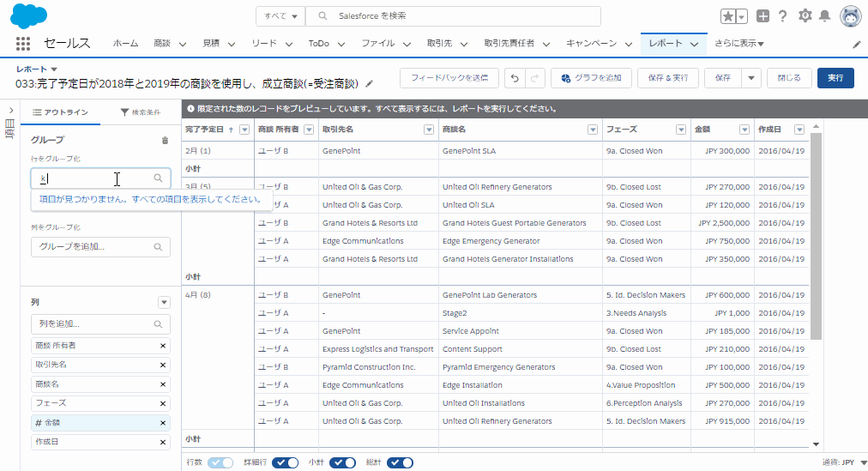Remove 商談名 column with X
This screenshot has height=471, width=868.
(x=163, y=384)
